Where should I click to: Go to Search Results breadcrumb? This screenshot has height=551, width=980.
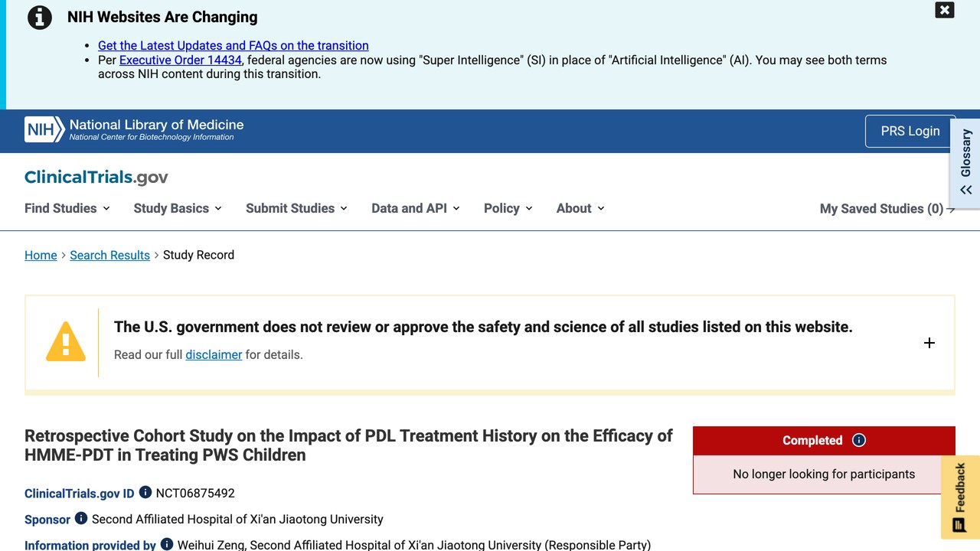tap(109, 255)
